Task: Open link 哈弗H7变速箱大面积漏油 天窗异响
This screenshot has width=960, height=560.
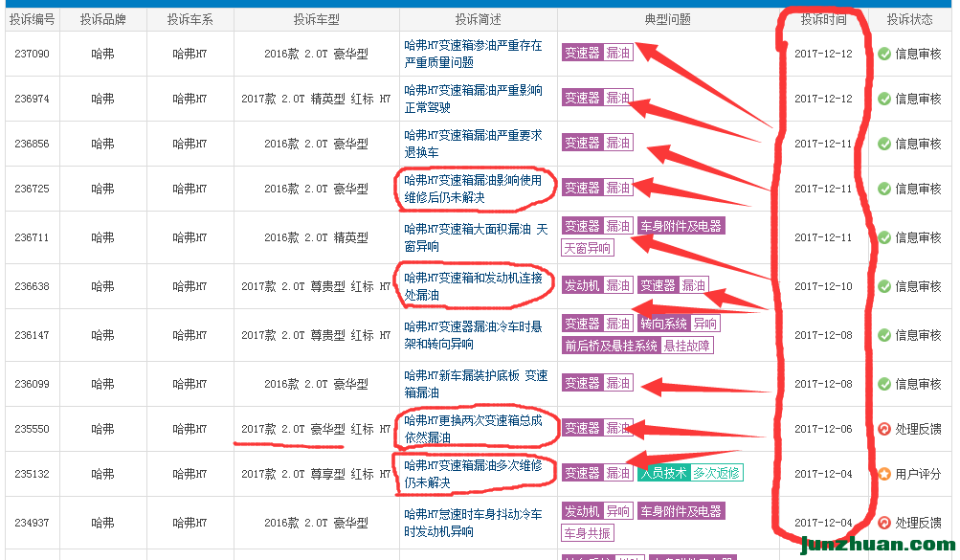Action: coord(476,237)
